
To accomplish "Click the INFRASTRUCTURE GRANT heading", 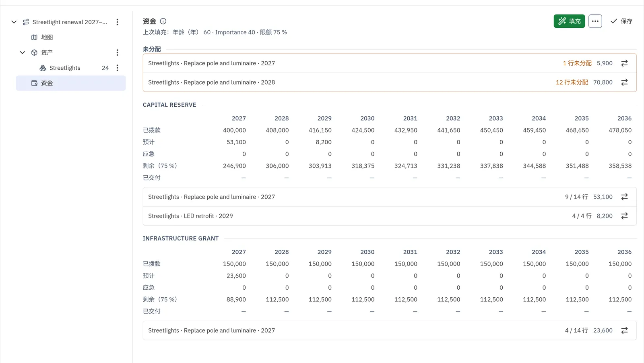I will point(181,239).
